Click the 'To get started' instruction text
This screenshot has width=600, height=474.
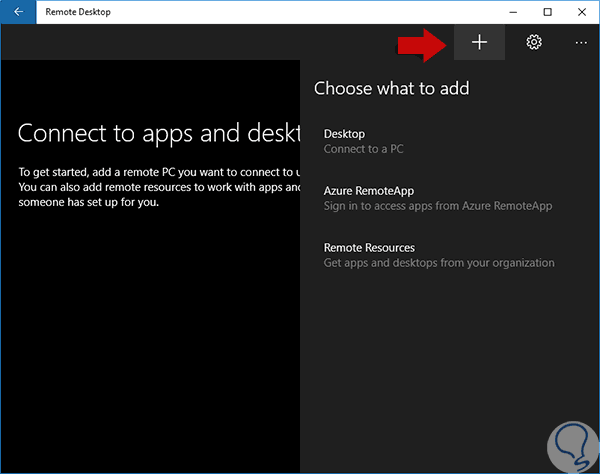point(157,172)
